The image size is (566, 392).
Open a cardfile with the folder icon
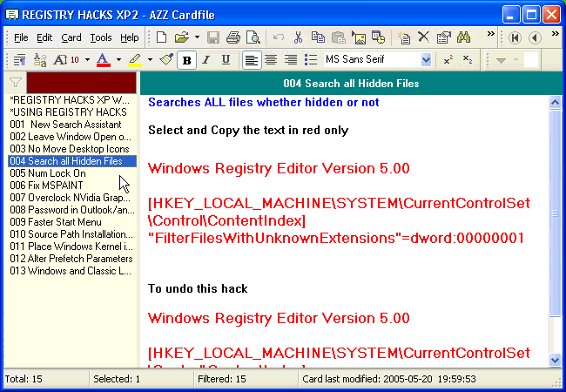coord(182,37)
